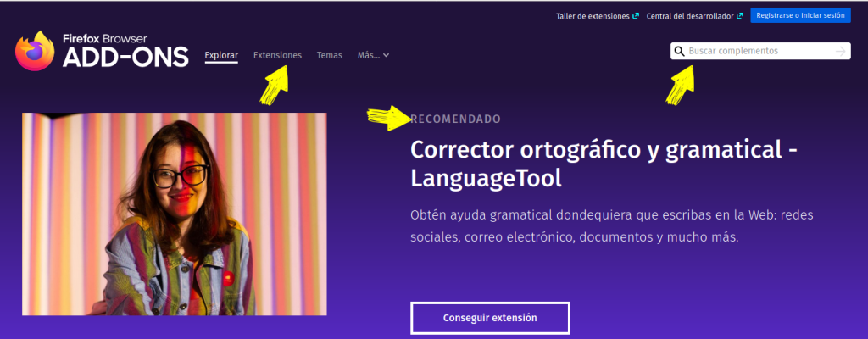Click external link icon beside Taller de extensiones
Screen dimensions: 868x339
(636, 16)
